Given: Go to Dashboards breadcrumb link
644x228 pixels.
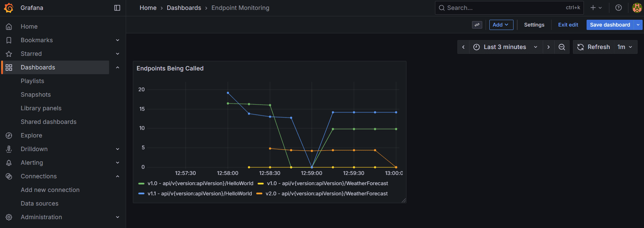Looking at the screenshot, I should (x=184, y=8).
